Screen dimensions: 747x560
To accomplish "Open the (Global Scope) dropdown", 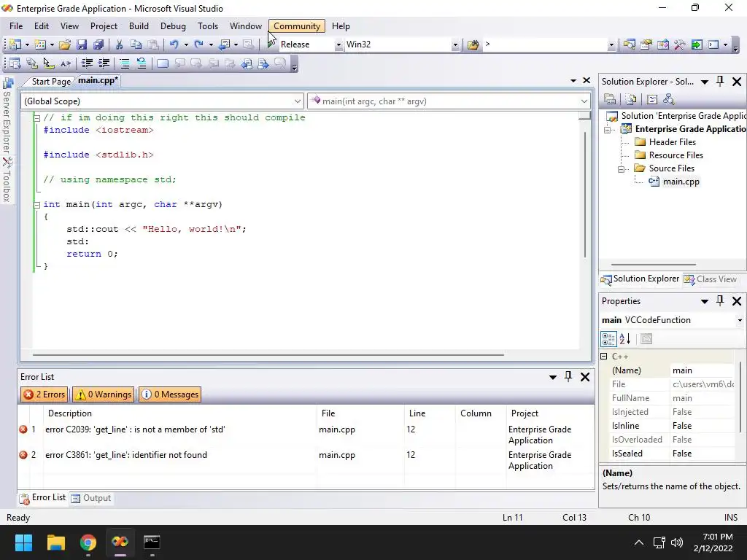I will click(298, 101).
